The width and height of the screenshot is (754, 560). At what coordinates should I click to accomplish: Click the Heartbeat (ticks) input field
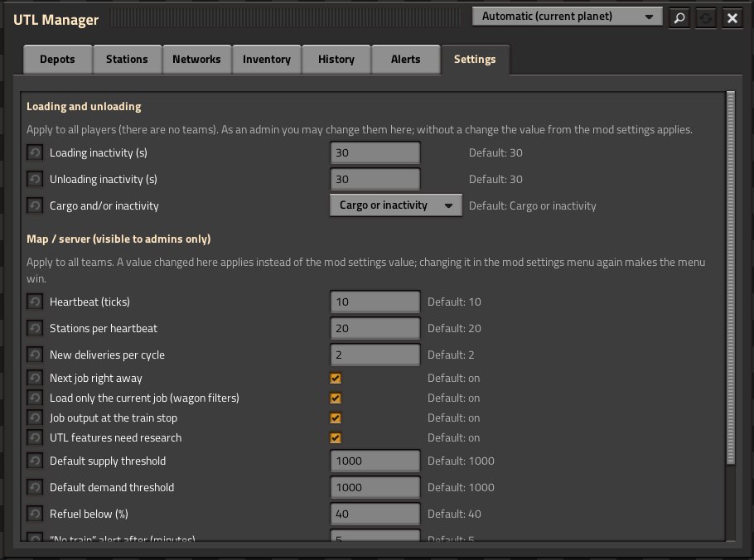pos(375,302)
